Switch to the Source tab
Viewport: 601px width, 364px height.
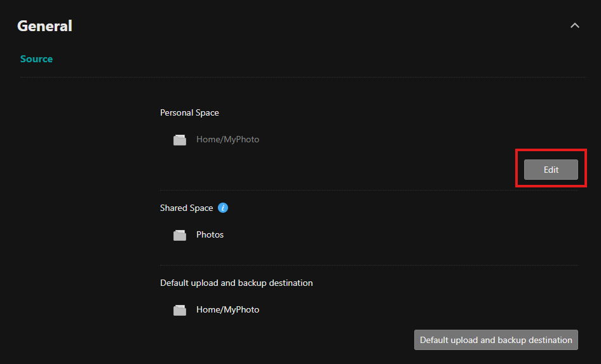pyautogui.click(x=36, y=59)
